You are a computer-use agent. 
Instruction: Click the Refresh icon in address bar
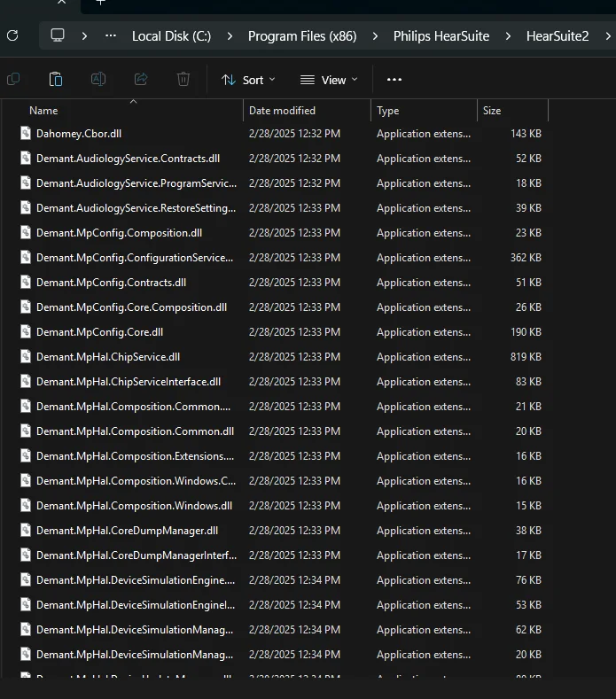[12, 35]
